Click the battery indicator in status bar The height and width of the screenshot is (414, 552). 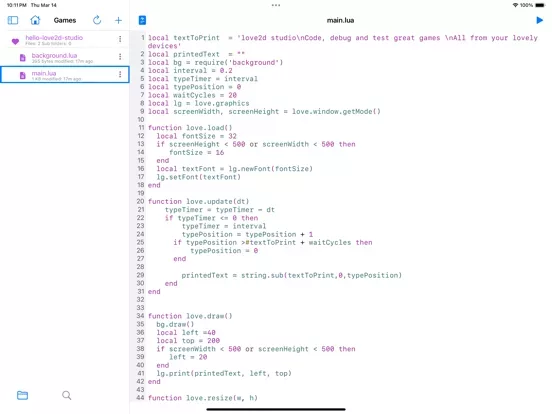point(540,5)
